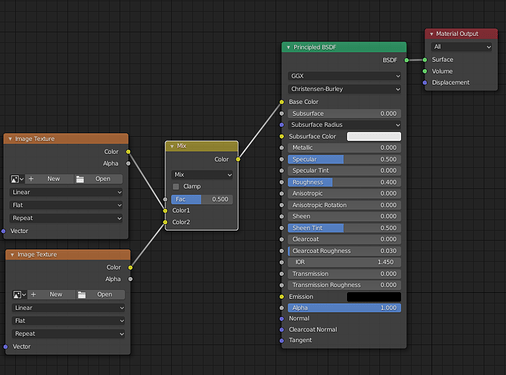Click the Alpha output socket of the top Image Texture node
The height and width of the screenshot is (375, 506).
[x=128, y=163]
